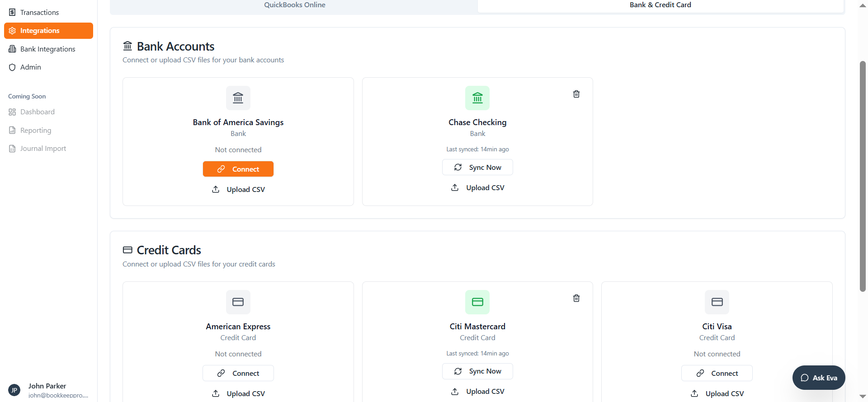Sync Chase Checking now

tap(477, 167)
